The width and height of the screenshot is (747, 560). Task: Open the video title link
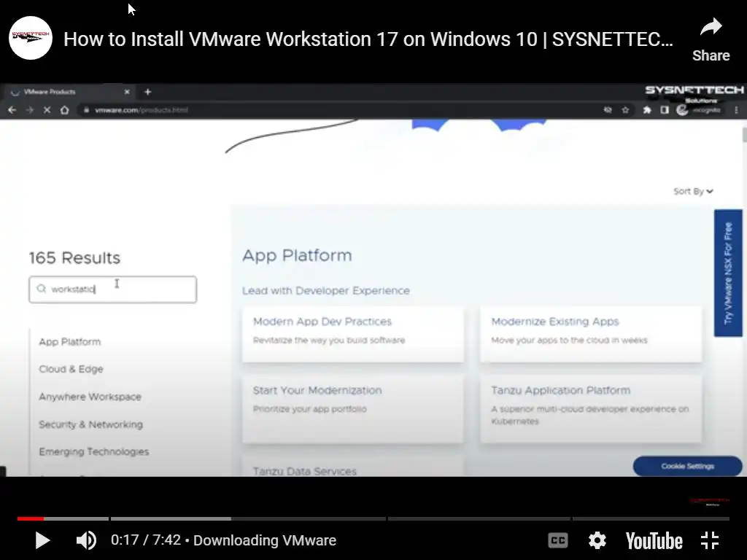tap(368, 39)
